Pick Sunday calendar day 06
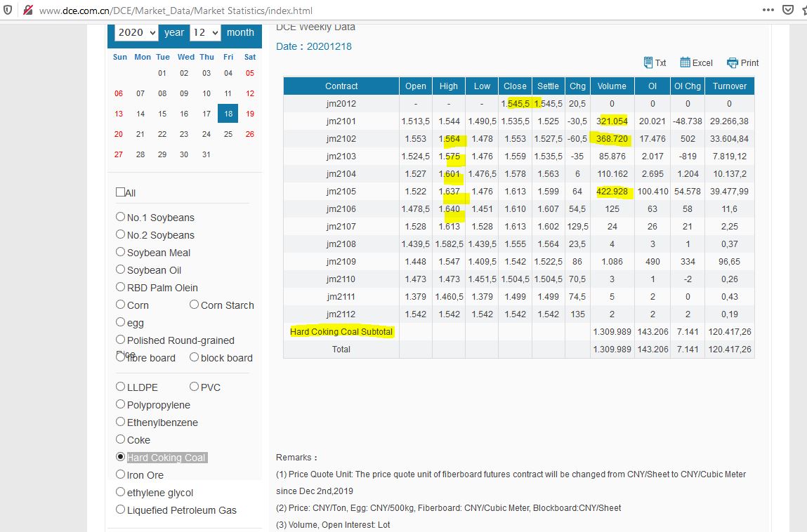Image resolution: width=807 pixels, height=532 pixels. pyautogui.click(x=119, y=93)
